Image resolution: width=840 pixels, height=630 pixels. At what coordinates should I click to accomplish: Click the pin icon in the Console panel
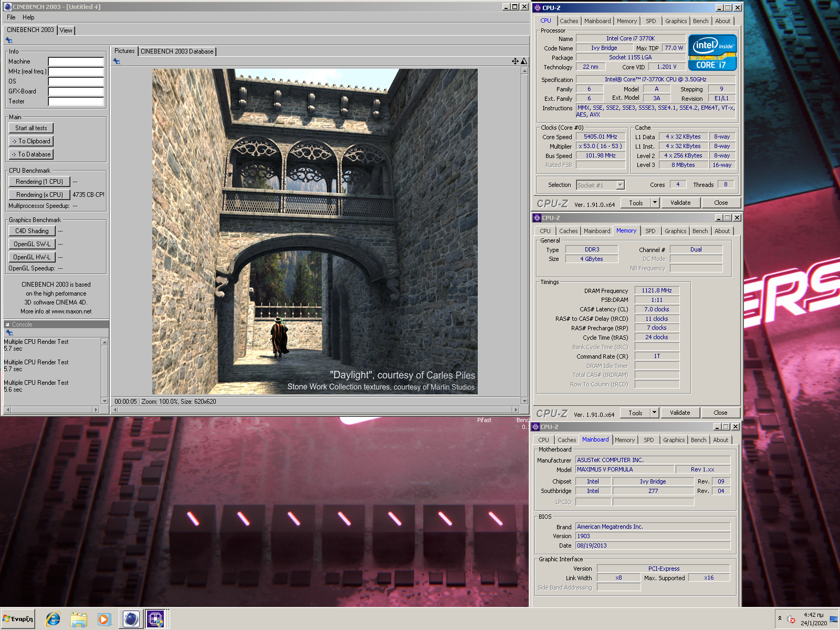pos(9,333)
